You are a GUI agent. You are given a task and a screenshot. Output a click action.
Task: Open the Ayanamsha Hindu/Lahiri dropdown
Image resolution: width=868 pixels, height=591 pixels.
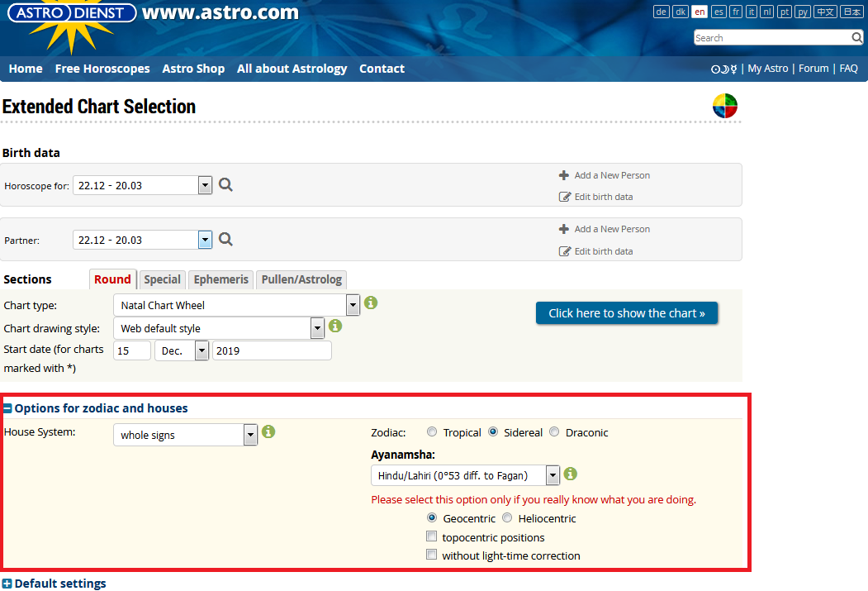(465, 475)
